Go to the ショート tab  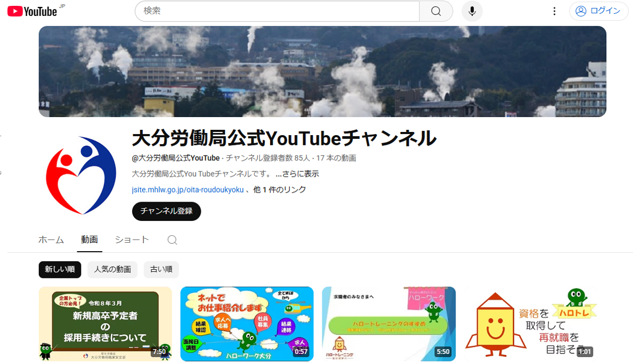click(132, 240)
